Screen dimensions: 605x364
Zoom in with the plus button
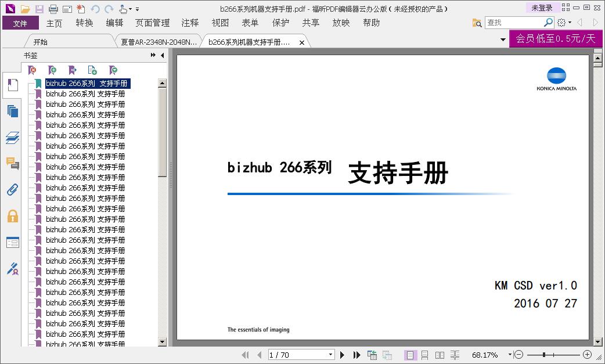coord(587,354)
